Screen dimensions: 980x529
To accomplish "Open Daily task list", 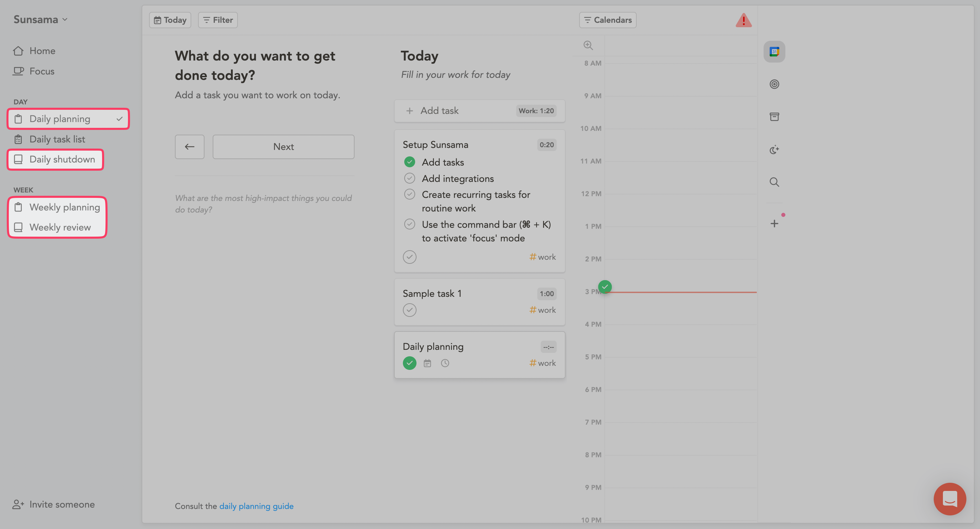I will pyautogui.click(x=49, y=139).
